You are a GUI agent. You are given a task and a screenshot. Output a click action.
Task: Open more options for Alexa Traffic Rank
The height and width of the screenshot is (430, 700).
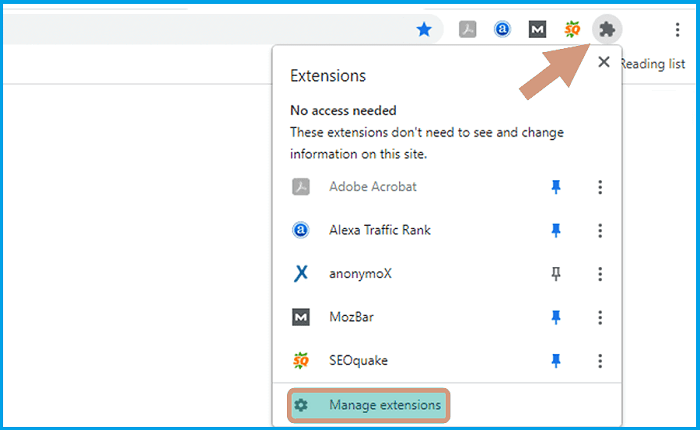tap(600, 230)
